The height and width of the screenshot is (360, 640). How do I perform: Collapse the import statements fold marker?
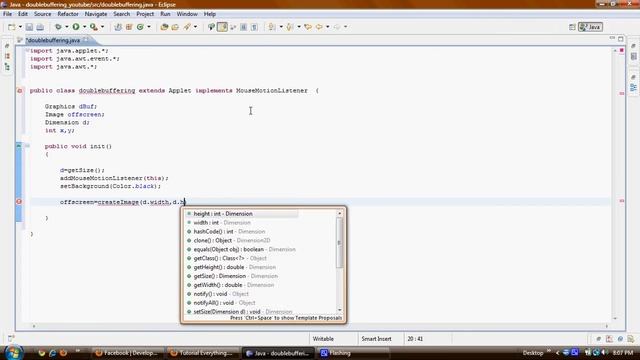tap(27, 51)
